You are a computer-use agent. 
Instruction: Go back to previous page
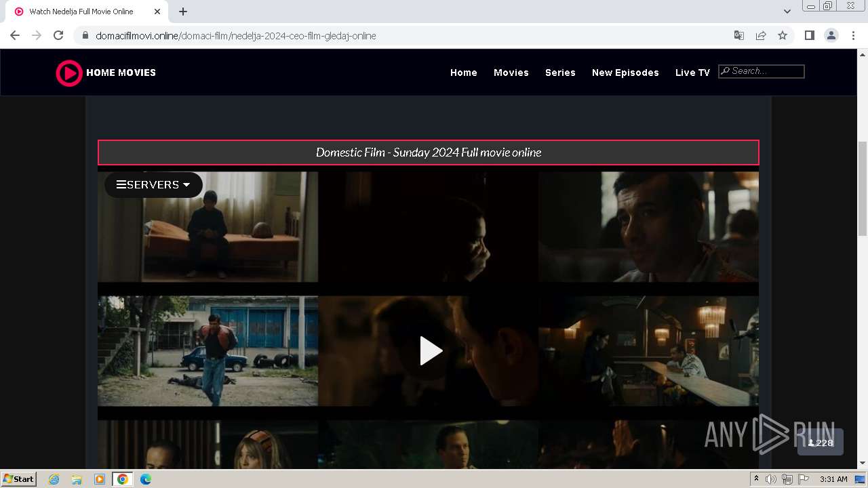click(15, 35)
